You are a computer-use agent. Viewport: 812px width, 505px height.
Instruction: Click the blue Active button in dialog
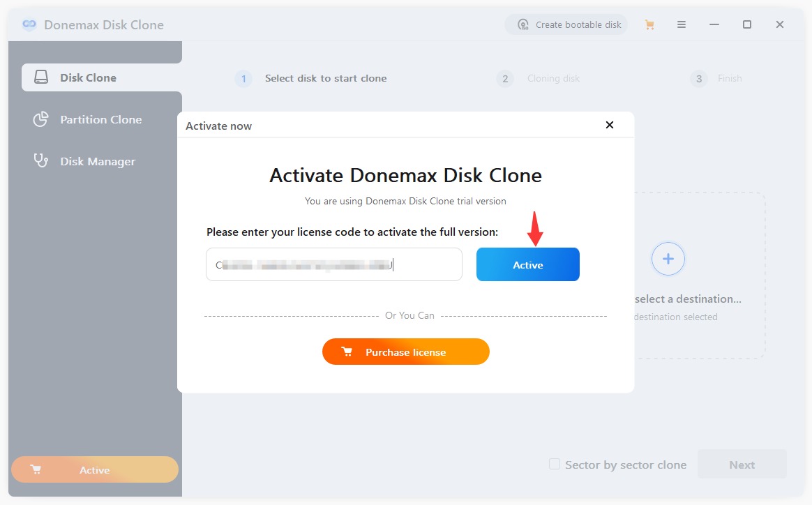click(x=527, y=264)
